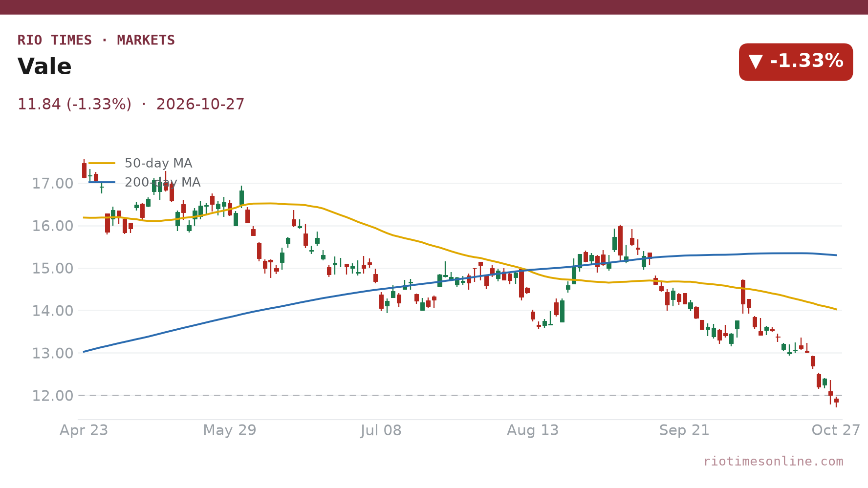Click the 13.00 y-axis label
Viewport: 868px width, 488px height.
[53, 353]
